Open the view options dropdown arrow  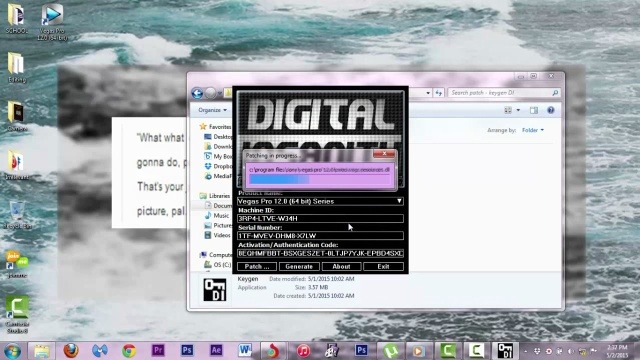(518, 110)
